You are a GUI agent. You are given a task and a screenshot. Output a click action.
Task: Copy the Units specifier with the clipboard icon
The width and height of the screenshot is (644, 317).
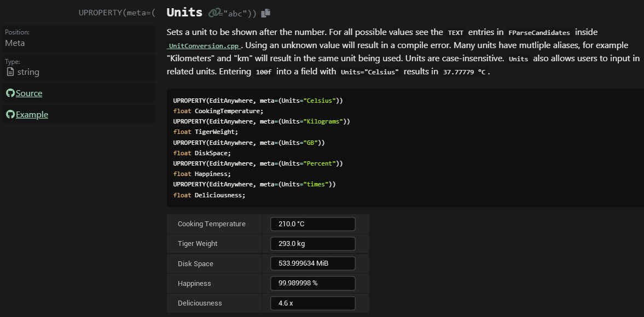266,13
